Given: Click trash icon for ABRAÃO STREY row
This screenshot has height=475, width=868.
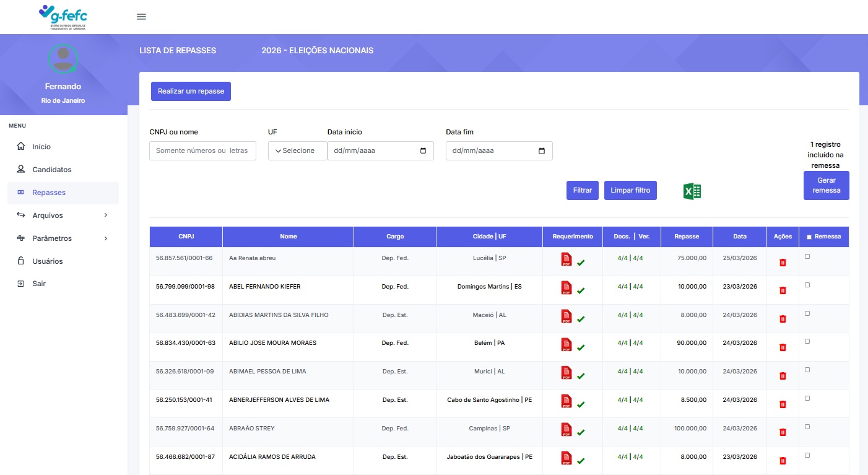Looking at the screenshot, I should 783,432.
